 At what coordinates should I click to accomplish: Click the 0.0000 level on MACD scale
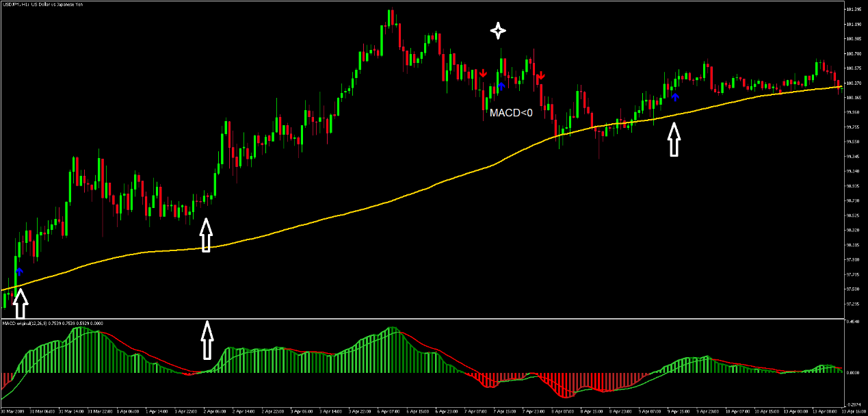tap(853, 373)
